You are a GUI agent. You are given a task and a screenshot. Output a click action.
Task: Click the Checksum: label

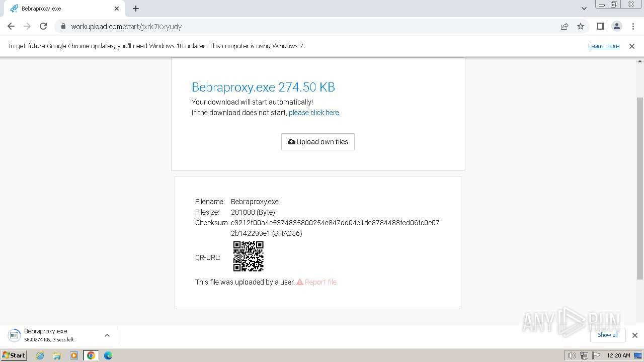click(x=212, y=223)
